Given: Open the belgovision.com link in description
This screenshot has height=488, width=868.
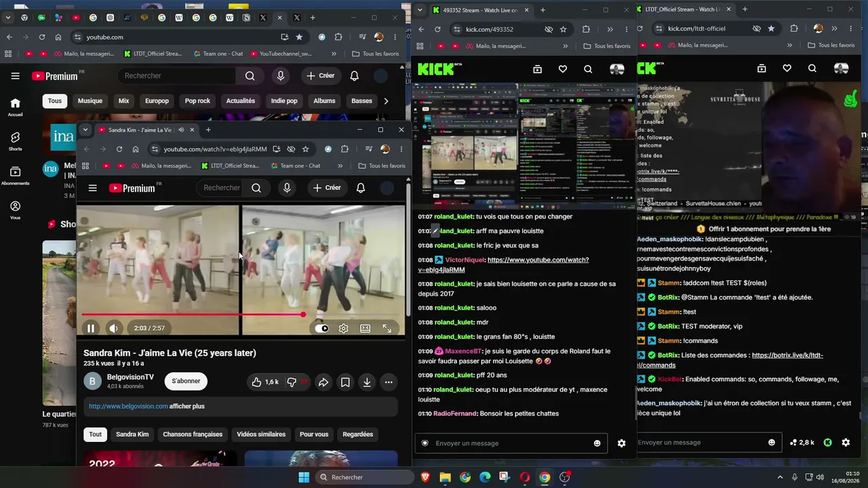Looking at the screenshot, I should [x=128, y=407].
